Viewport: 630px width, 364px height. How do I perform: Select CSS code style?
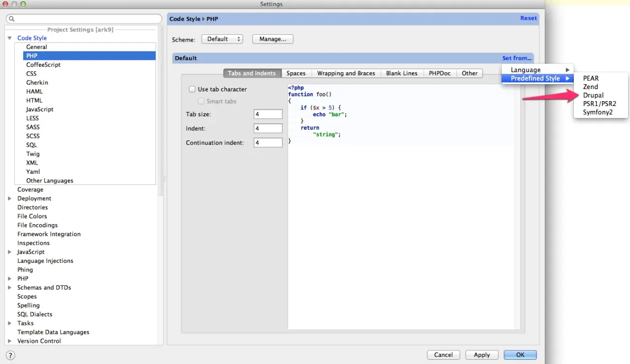pos(31,74)
